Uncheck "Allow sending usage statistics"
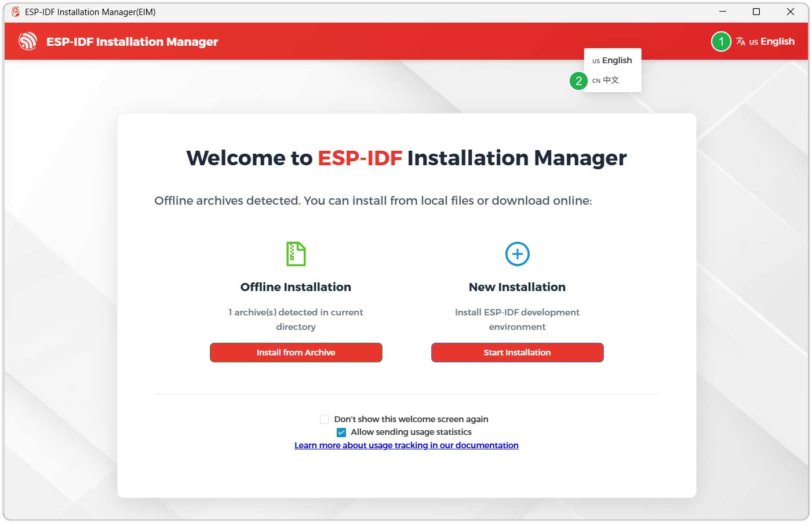This screenshot has width=812, height=523. (341, 433)
